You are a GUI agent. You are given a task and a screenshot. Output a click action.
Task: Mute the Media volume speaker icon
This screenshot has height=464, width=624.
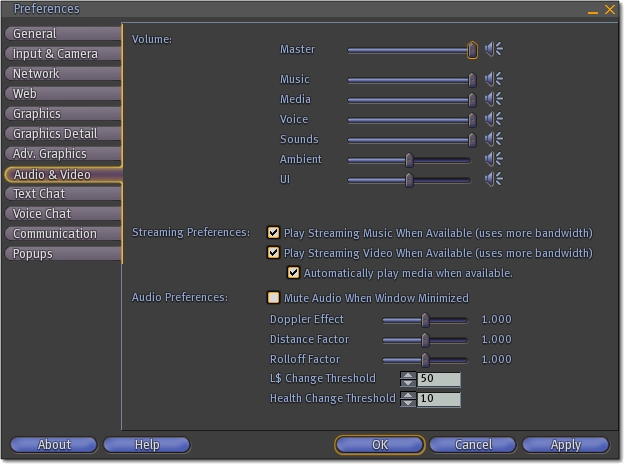click(x=493, y=99)
